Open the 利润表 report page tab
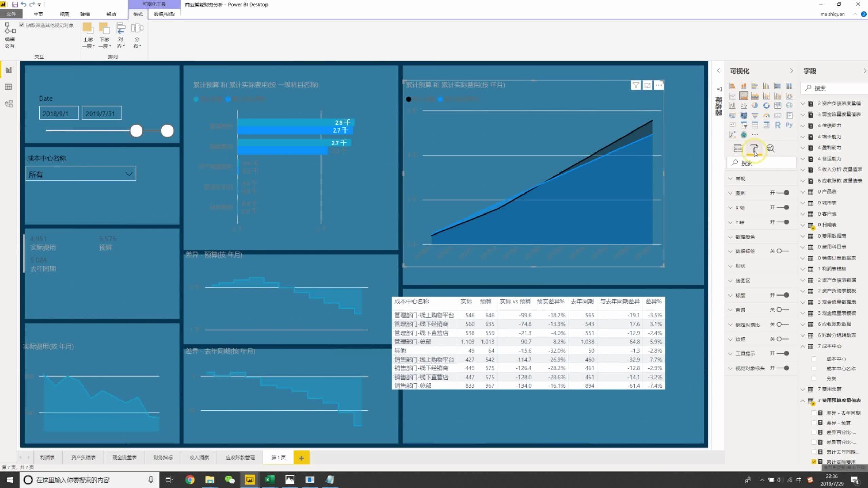This screenshot has height=488, width=868. (47, 457)
